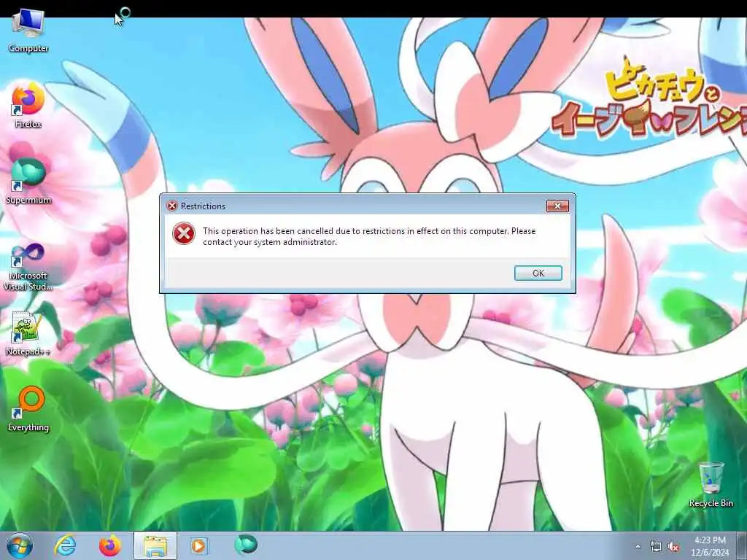This screenshot has height=560, width=747.
Task: Select the Computer desktop icon
Action: (28, 31)
